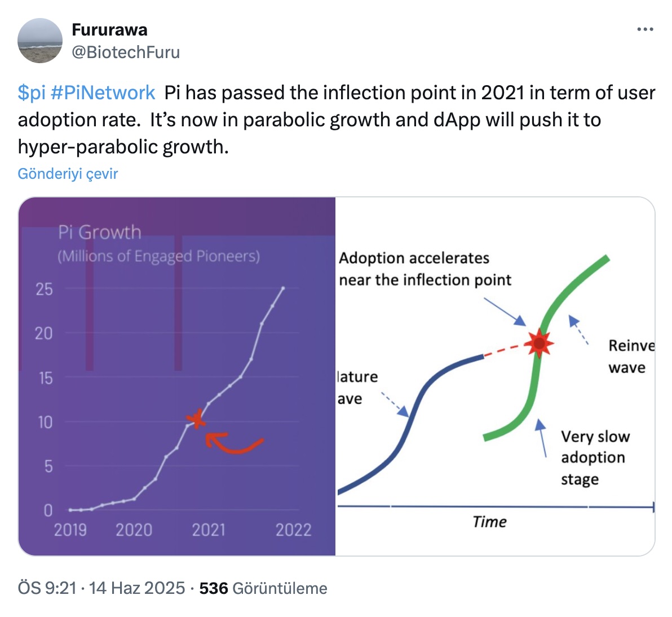Open the $pi cashtag link

coord(32,92)
